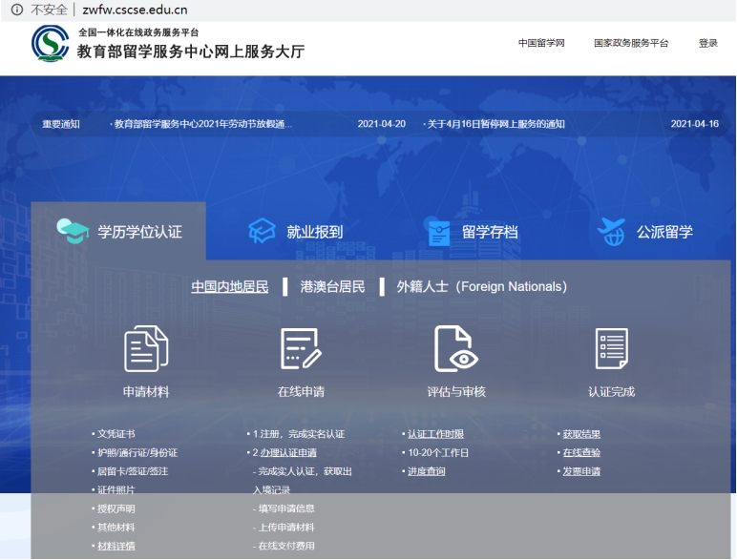Click the 认证完成 heading text
The width and height of the screenshot is (737, 560).
pyautogui.click(x=612, y=392)
